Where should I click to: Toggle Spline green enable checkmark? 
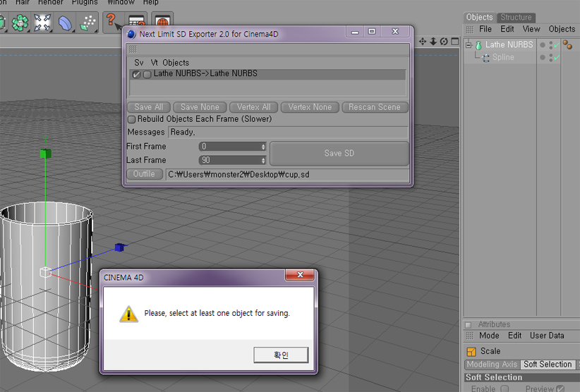[557, 58]
